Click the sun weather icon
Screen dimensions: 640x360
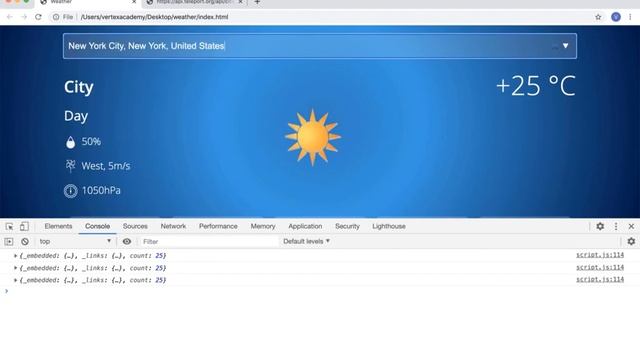(x=313, y=138)
